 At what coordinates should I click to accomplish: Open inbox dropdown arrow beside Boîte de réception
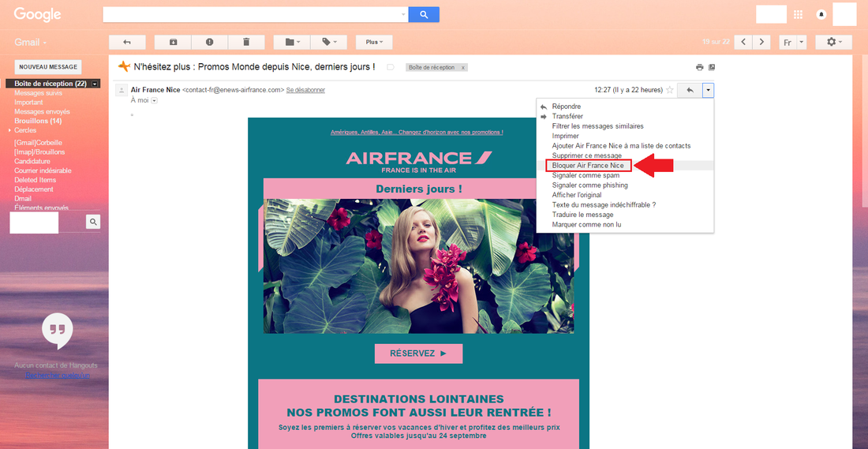(x=95, y=84)
